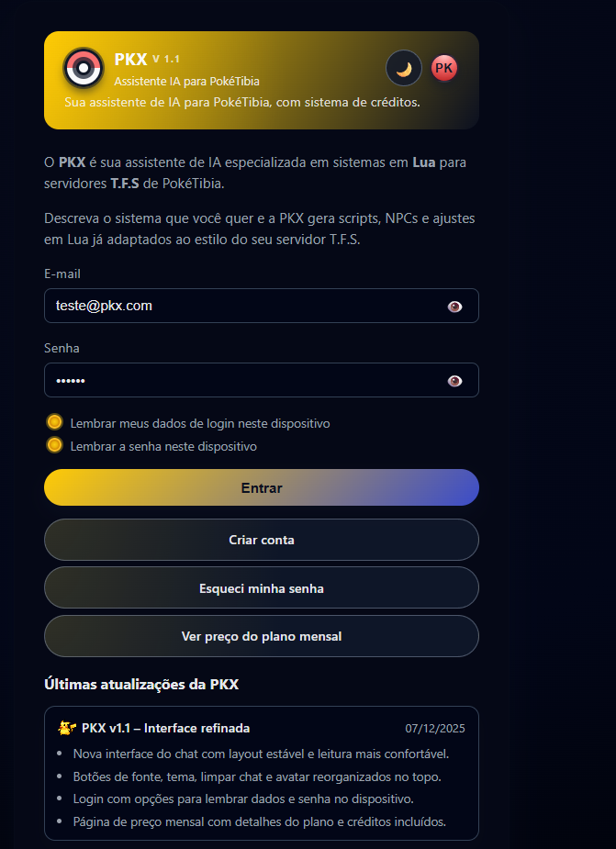Toggle "Lembrar meus dados de login" option

click(x=54, y=422)
